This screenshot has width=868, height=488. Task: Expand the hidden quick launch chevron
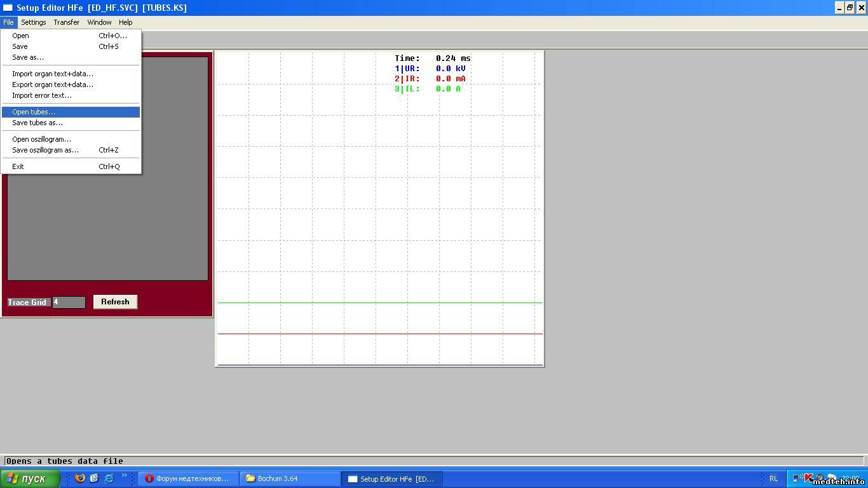[124, 475]
